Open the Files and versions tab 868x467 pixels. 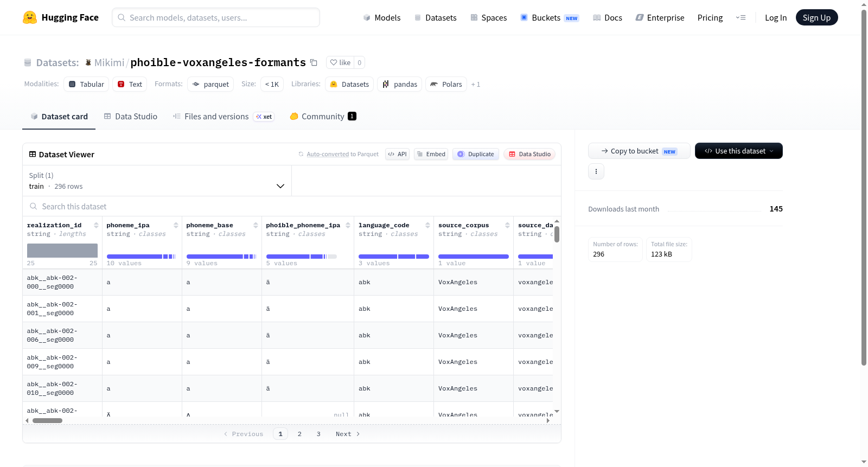point(224,116)
